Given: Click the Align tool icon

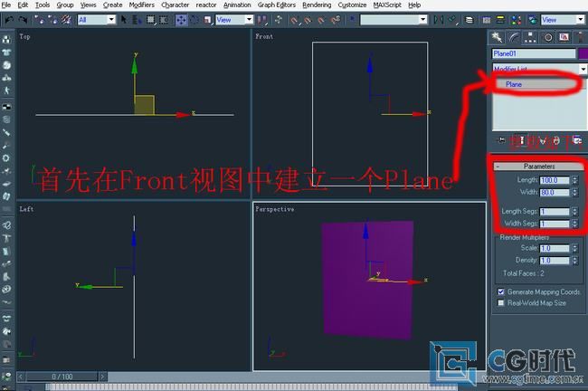Looking at the screenshot, I should [x=452, y=20].
